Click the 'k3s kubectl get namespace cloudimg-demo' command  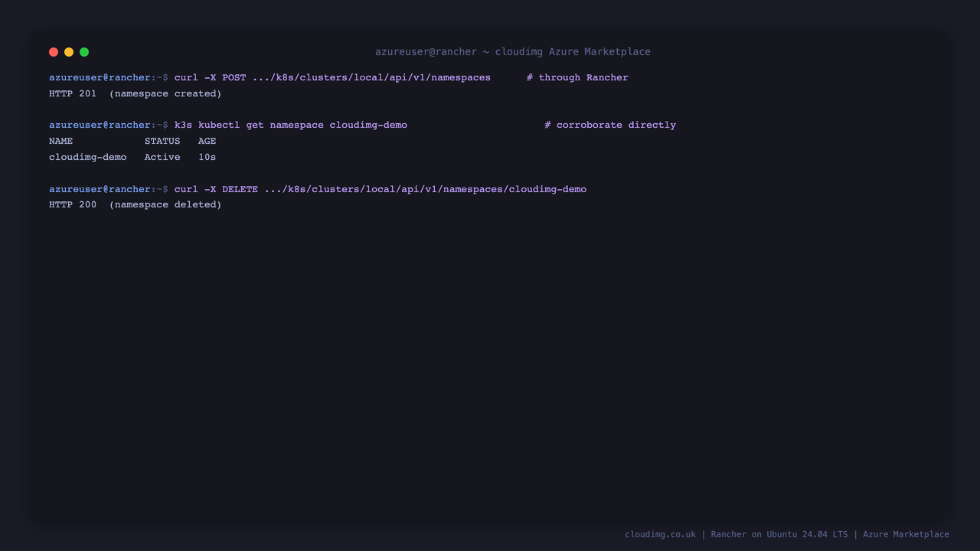pos(291,125)
